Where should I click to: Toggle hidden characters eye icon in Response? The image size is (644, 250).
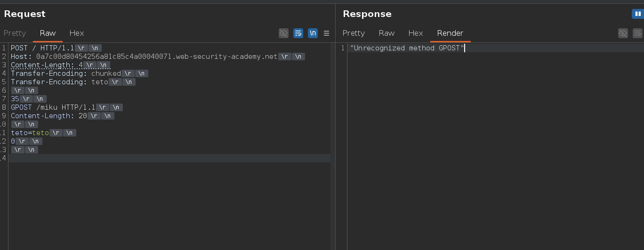pyautogui.click(x=623, y=33)
